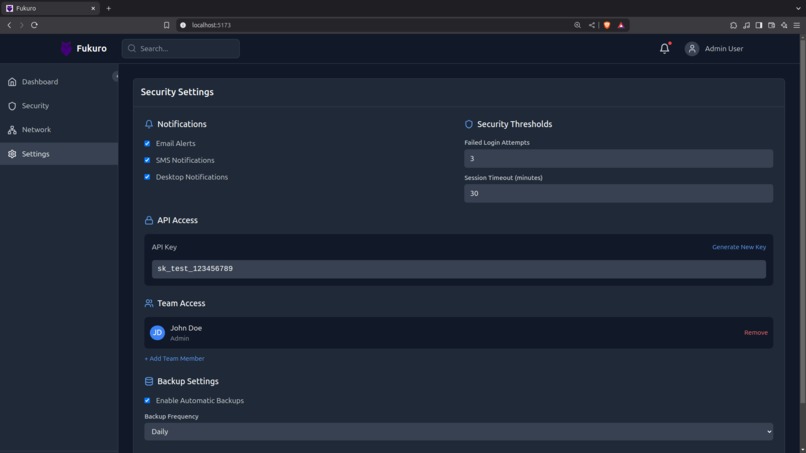Click the search magnifier icon

click(132, 48)
